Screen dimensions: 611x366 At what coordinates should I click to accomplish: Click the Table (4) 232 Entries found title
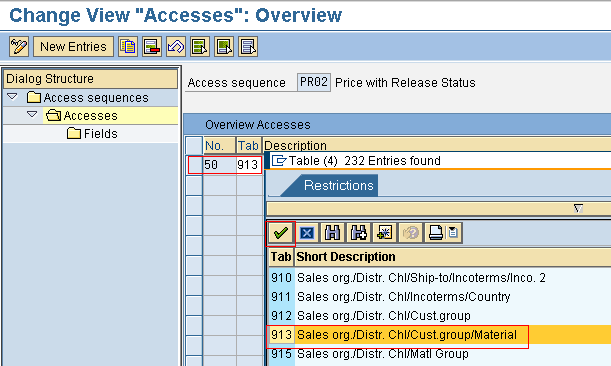pyautogui.click(x=364, y=161)
